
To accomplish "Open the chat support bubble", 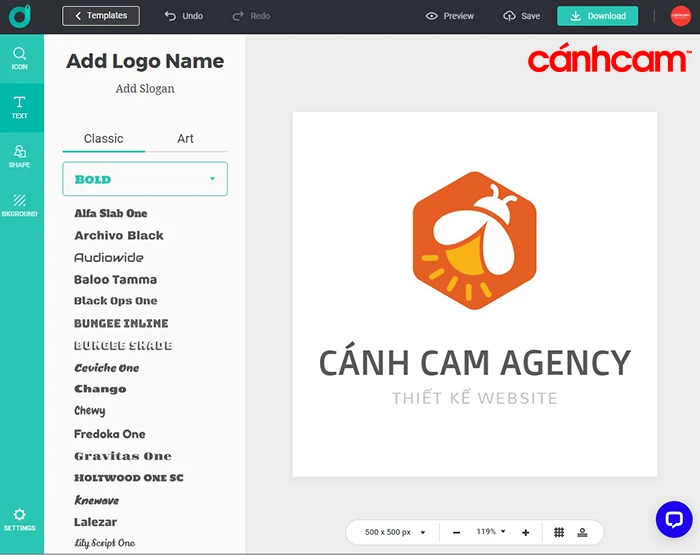I will (x=674, y=519).
